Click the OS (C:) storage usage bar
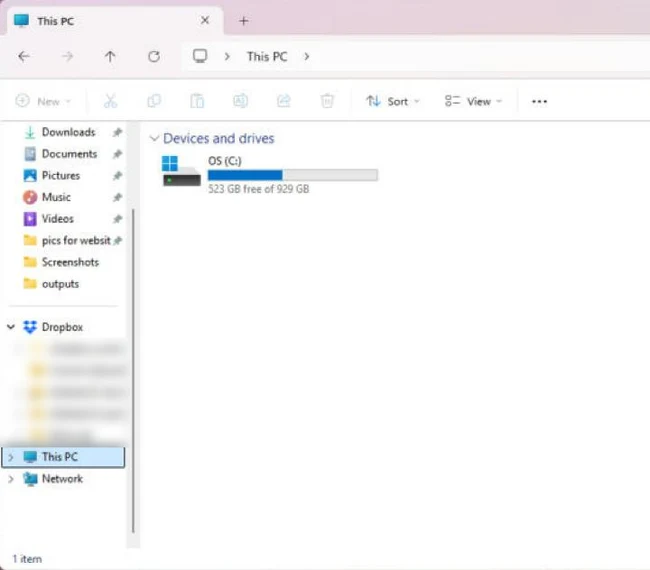 pos(293,175)
